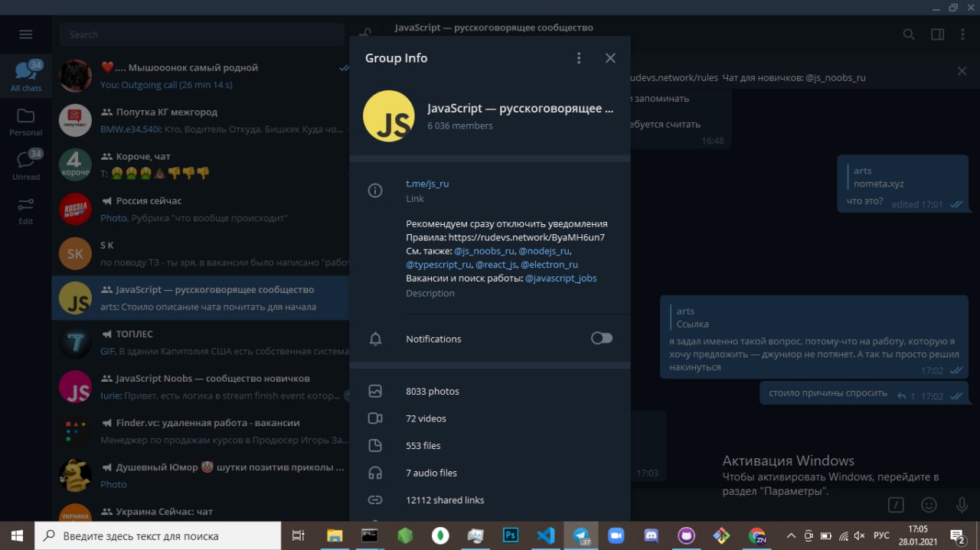Click the Windows taskbar search box
The height and width of the screenshot is (550, 980).
pos(158,535)
